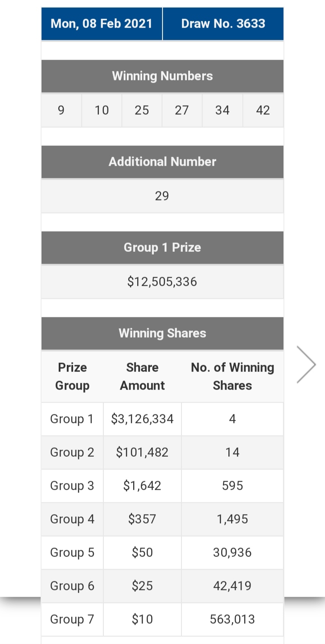Tap winning number 9
The height and width of the screenshot is (644, 325).
pos(61,110)
